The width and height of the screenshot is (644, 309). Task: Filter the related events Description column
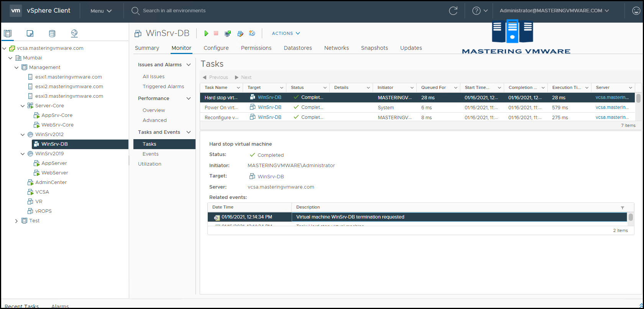[623, 207]
